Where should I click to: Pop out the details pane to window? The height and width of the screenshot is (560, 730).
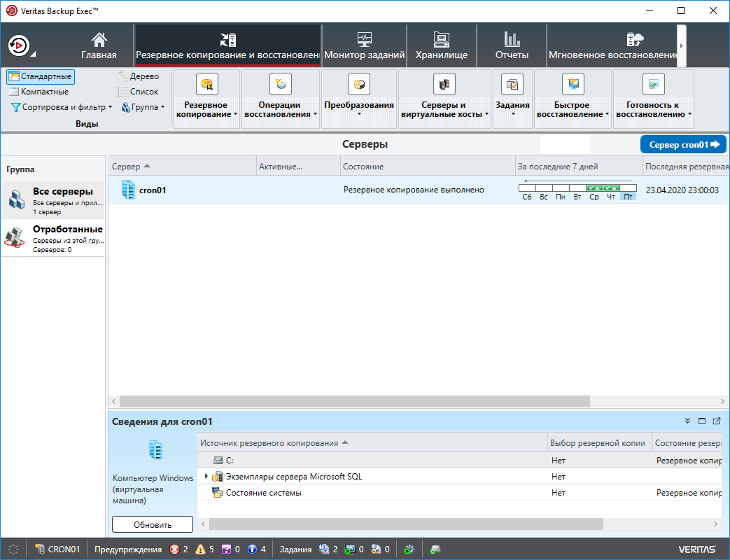[717, 421]
